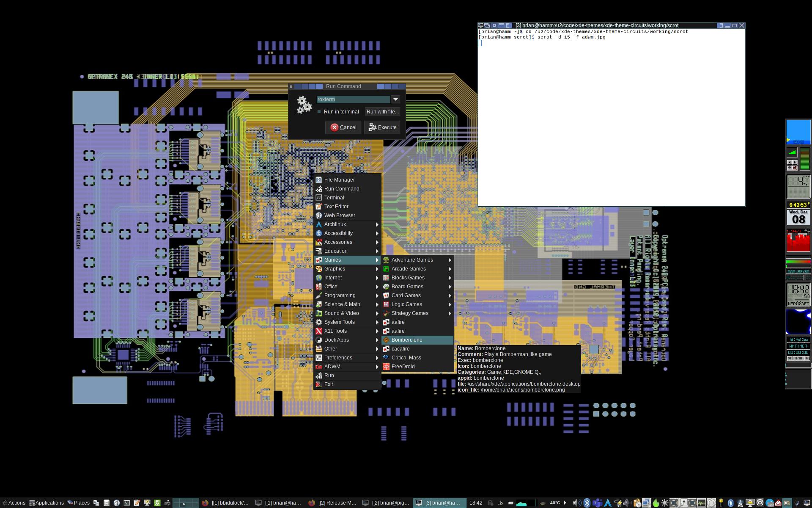Click the Bluetooth icon beside the volume icon
This screenshot has width=812, height=508.
click(x=587, y=503)
